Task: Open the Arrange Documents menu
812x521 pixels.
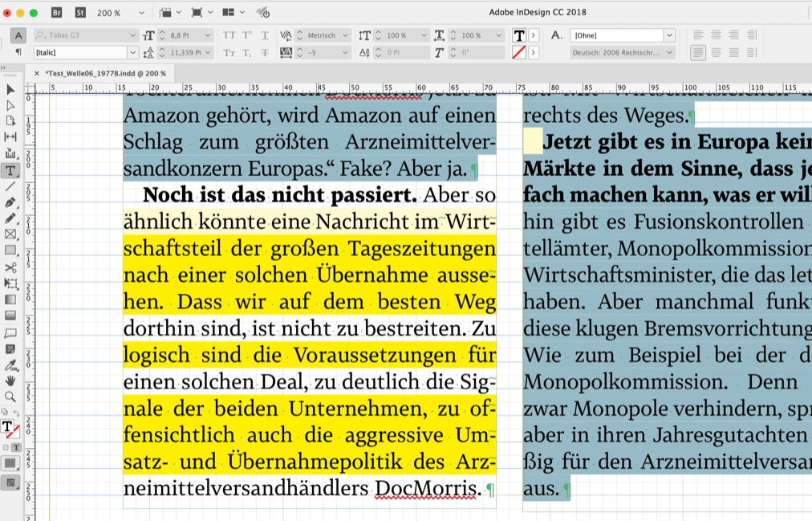Action: (x=233, y=12)
